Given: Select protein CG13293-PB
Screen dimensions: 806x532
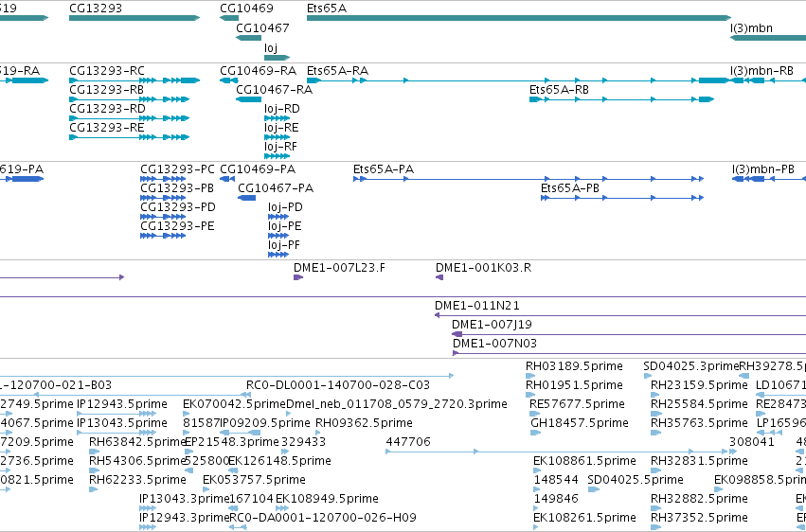Looking at the screenshot, I should point(177,188).
